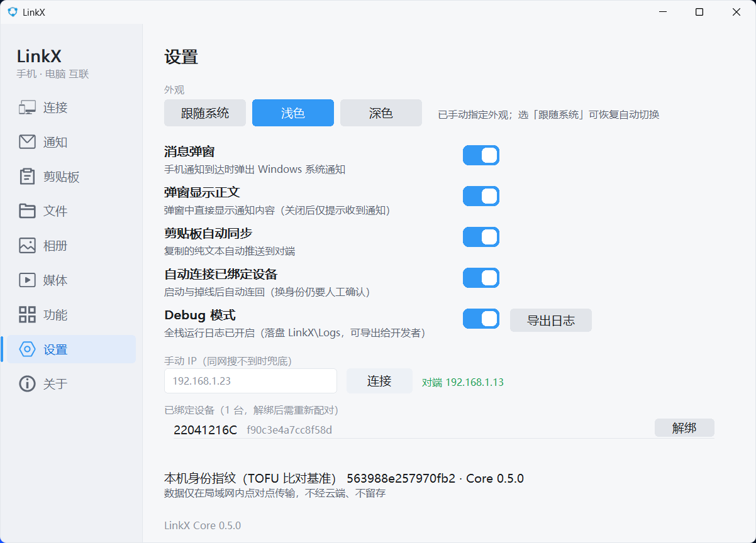756x543 pixels.
Task: Minimize the LinkX window
Action: click(x=662, y=12)
